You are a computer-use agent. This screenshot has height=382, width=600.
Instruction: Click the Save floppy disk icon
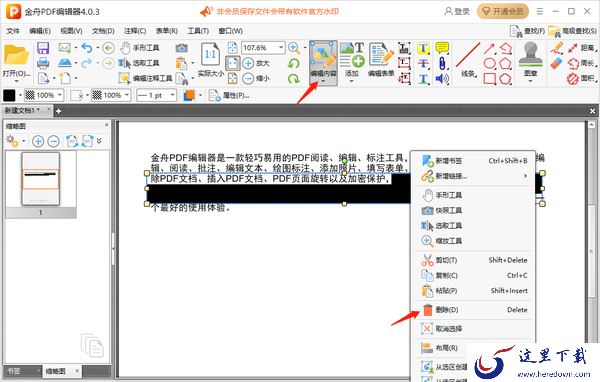coord(43,48)
